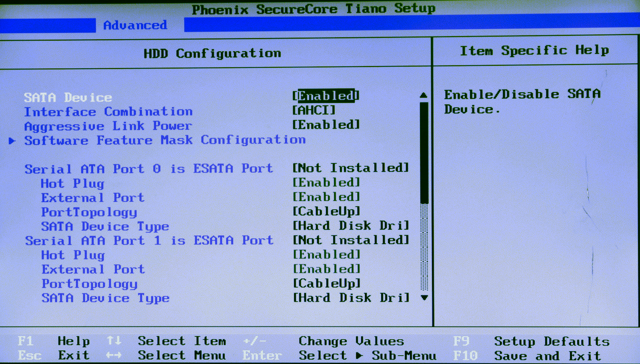640x364 pixels.
Task: Click the Exit label next to Esc
Action: 74,355
